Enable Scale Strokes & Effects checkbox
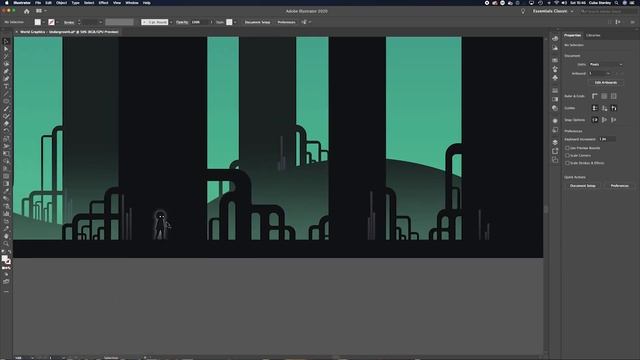 (567, 163)
